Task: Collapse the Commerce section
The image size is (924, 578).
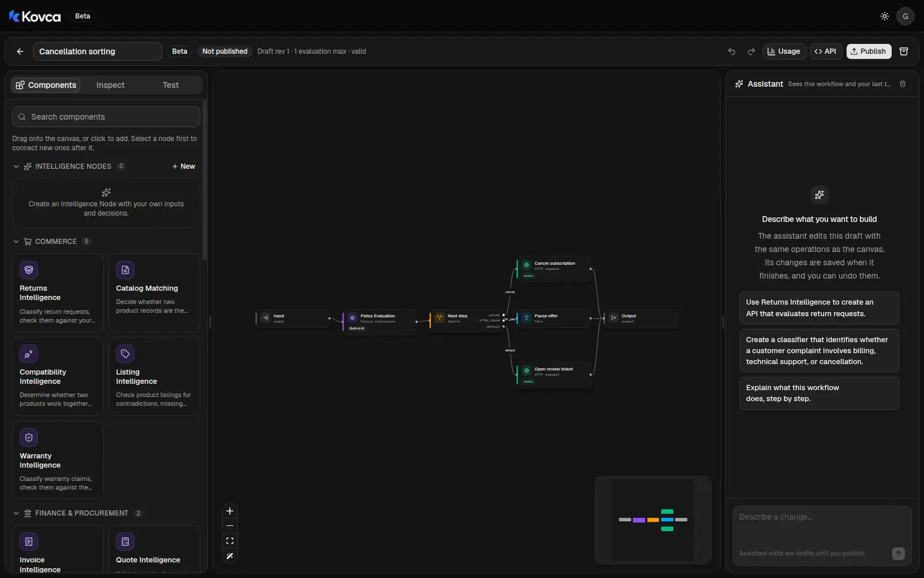Action: [x=16, y=242]
